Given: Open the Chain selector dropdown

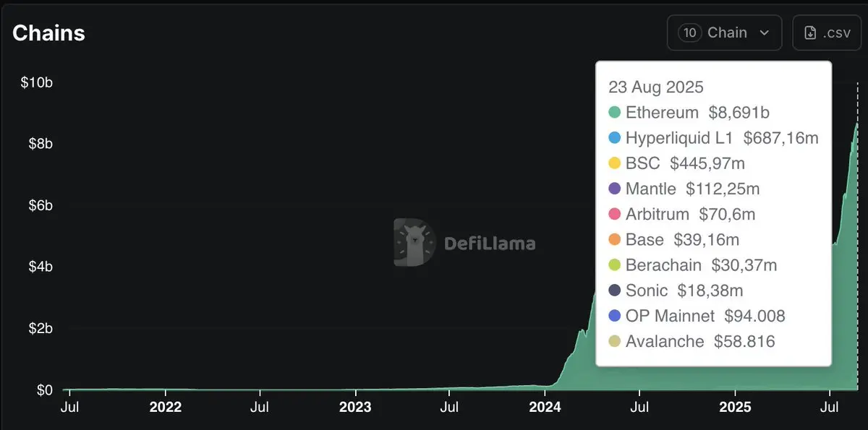Looking at the screenshot, I should click(x=724, y=33).
